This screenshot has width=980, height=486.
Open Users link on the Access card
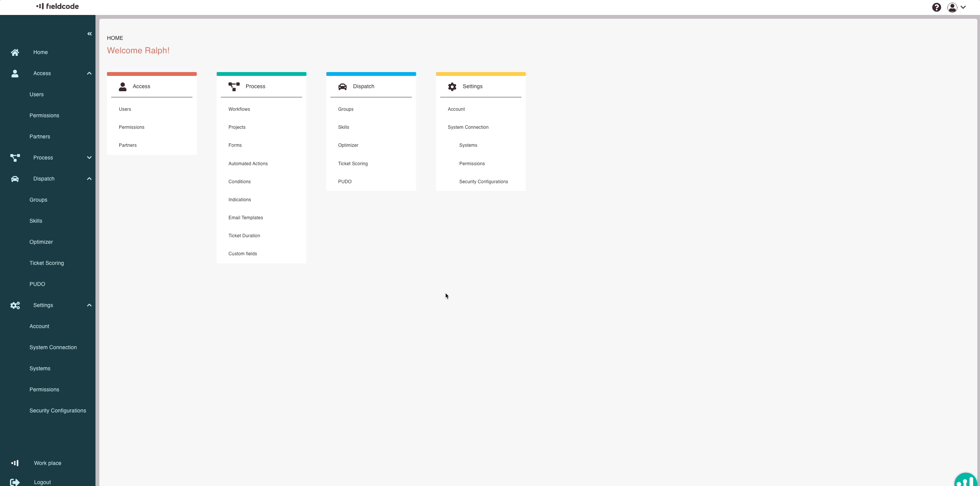(x=125, y=109)
